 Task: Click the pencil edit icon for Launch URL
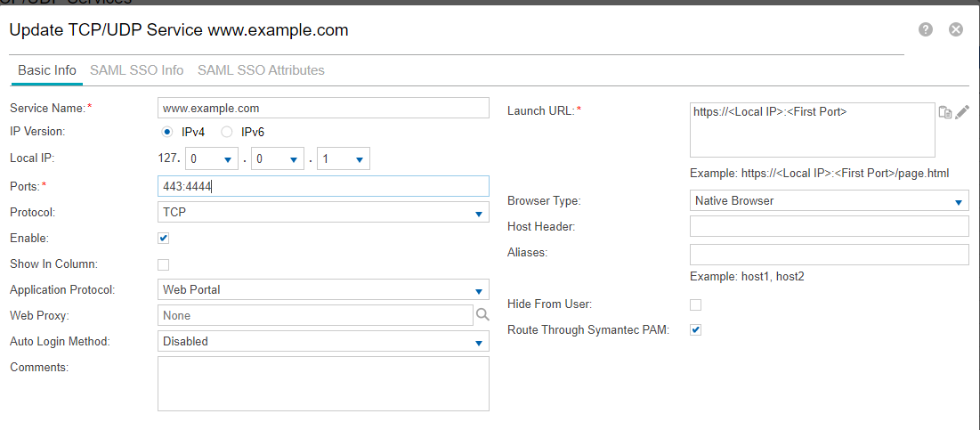962,112
